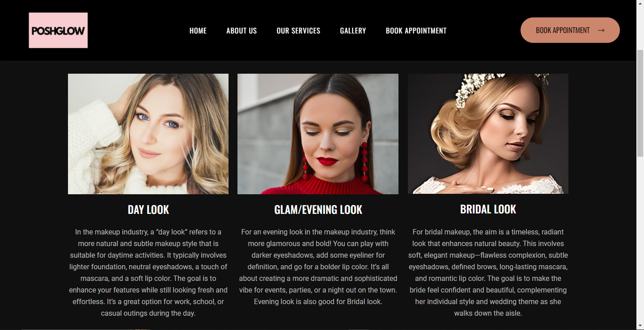Open the Glam/Evening Look photo

(x=318, y=134)
